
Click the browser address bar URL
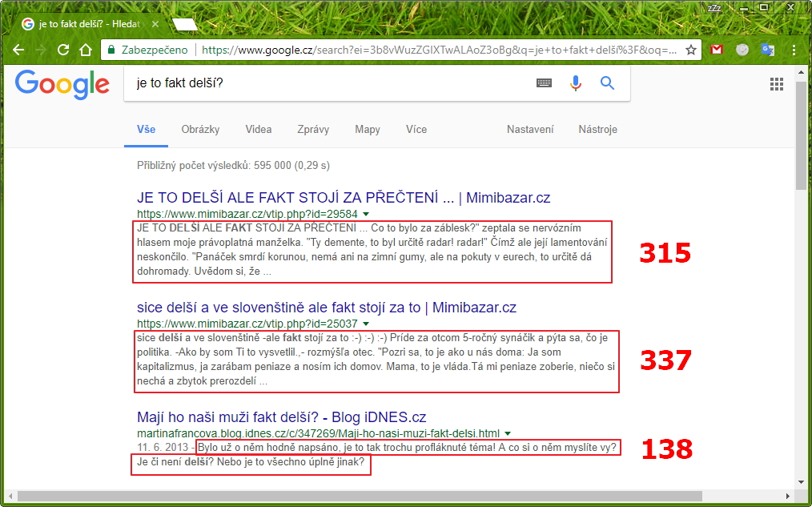tap(439, 50)
